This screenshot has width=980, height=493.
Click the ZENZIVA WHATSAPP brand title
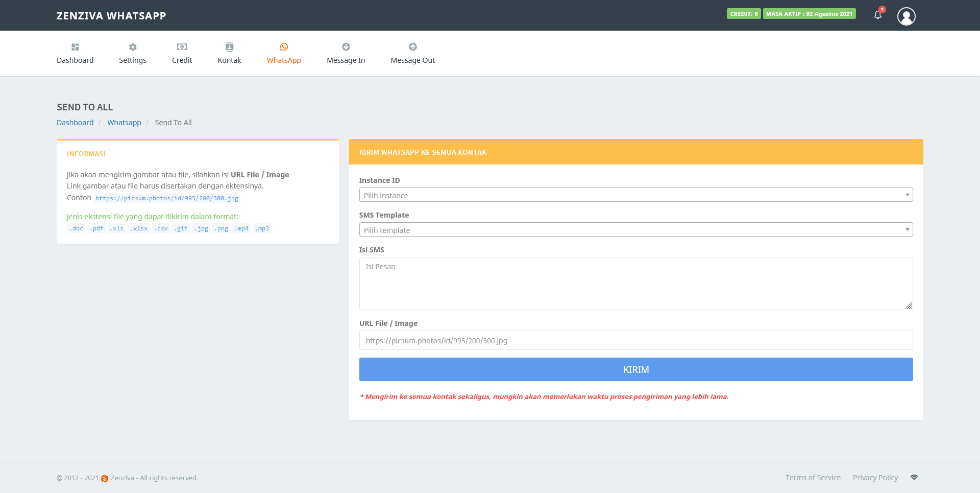111,16
